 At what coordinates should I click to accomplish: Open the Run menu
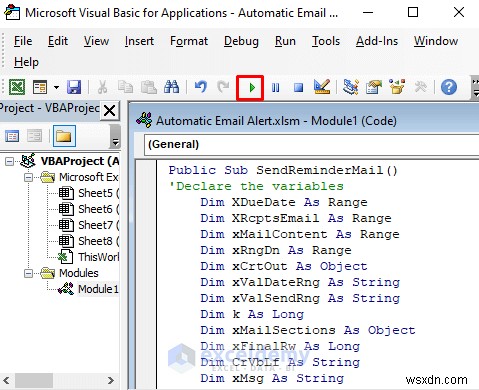coord(285,41)
